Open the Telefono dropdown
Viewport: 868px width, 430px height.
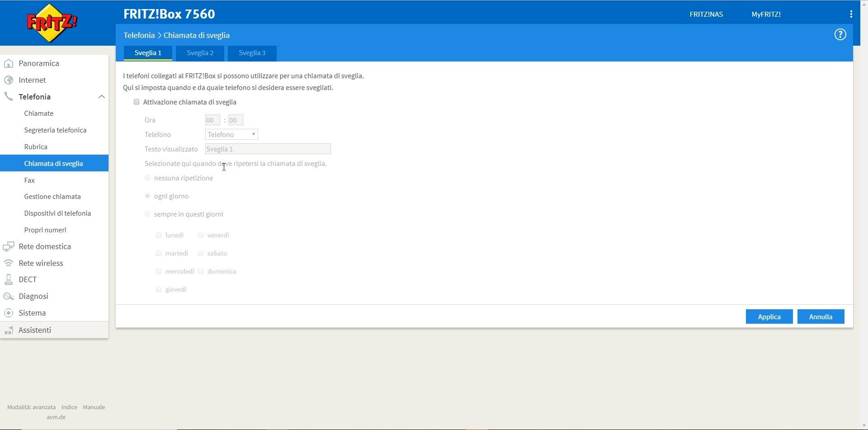point(231,135)
